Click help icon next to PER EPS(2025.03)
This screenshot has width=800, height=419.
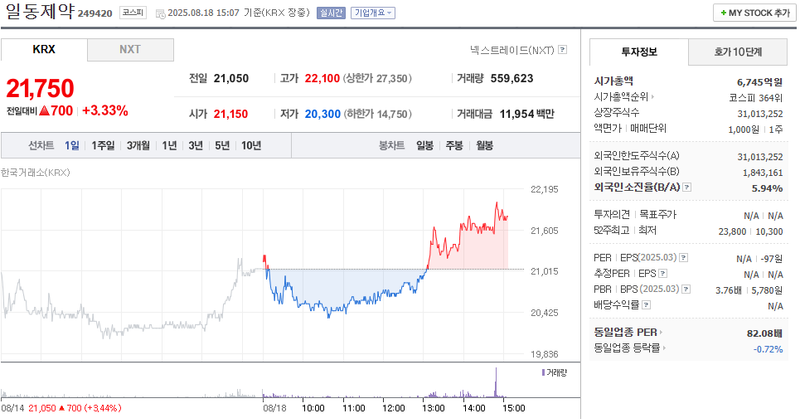684,258
